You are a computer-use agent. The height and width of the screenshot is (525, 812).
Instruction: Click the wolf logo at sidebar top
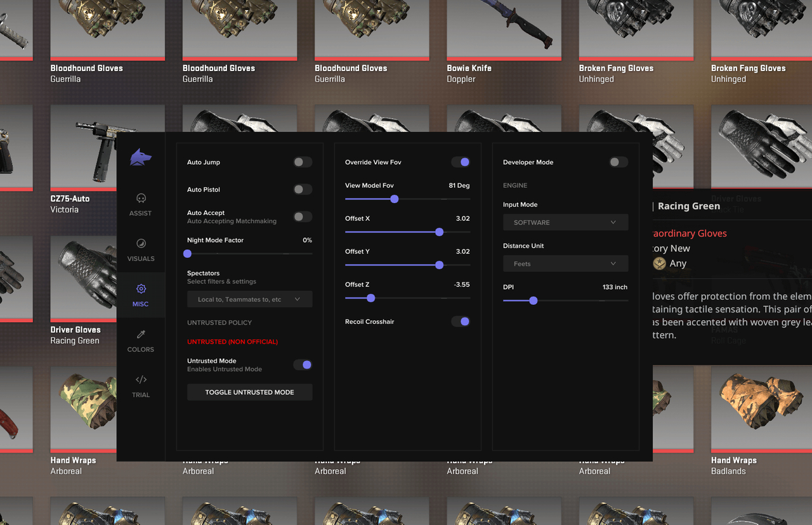coord(140,157)
